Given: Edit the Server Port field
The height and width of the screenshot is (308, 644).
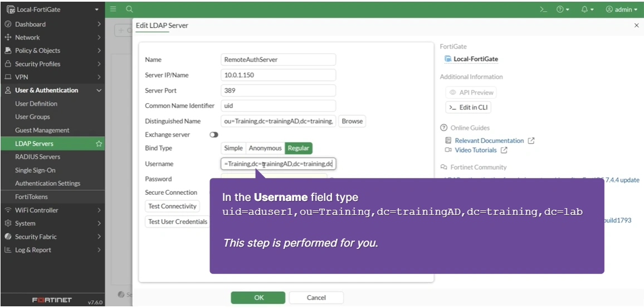Looking at the screenshot, I should 278,90.
